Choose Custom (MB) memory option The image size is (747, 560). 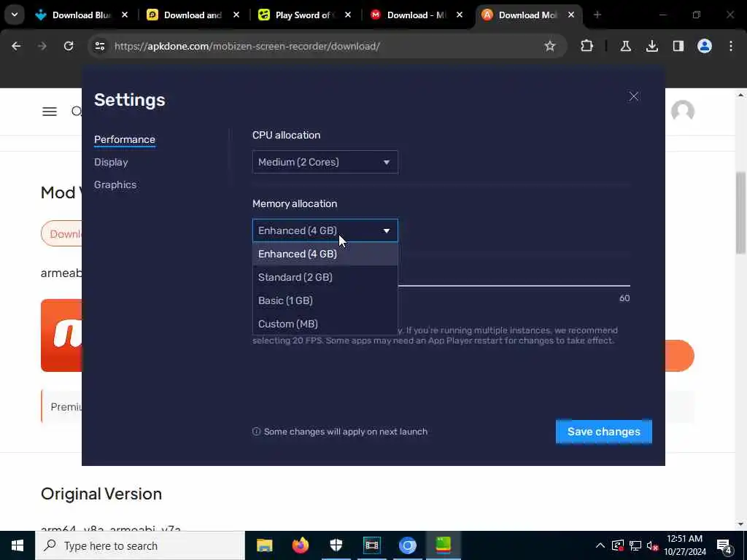(x=325, y=324)
